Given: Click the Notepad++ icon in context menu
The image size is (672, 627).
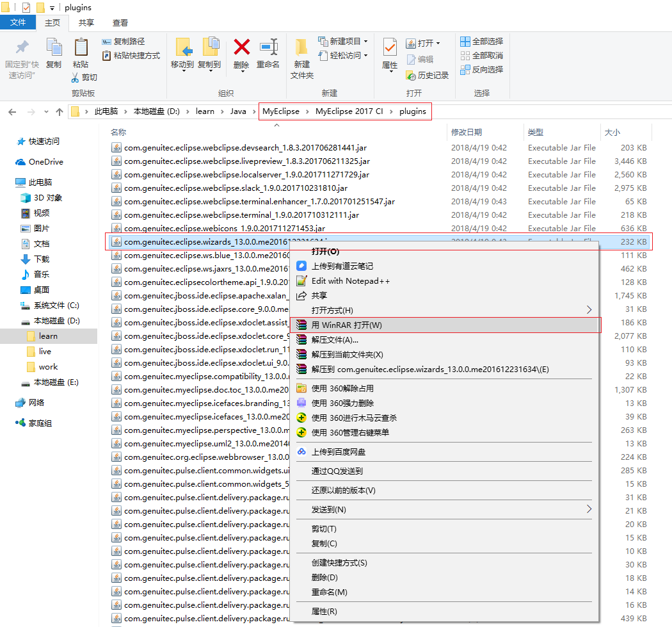Looking at the screenshot, I should click(x=301, y=281).
